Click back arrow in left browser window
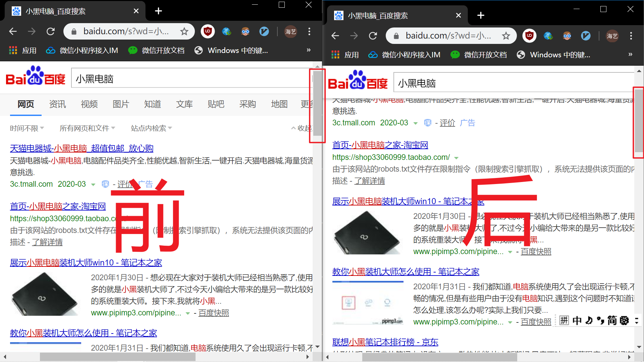This screenshot has height=362, width=644. click(13, 32)
